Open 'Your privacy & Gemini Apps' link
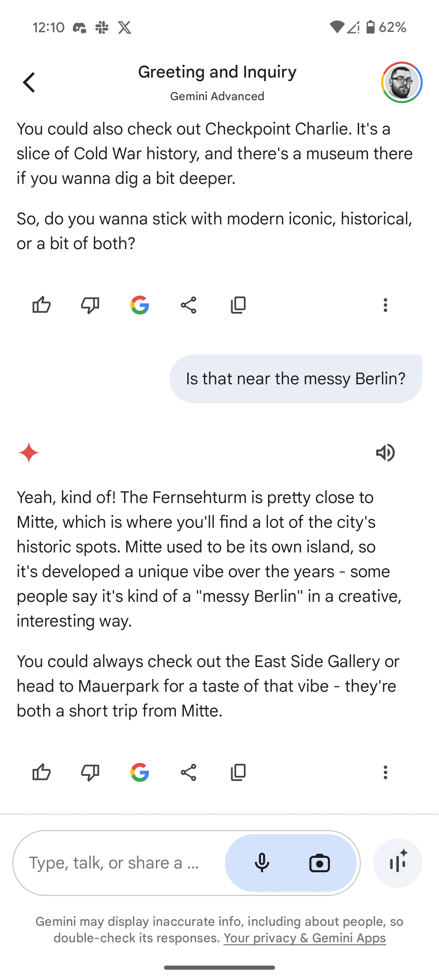Image resolution: width=439 pixels, height=980 pixels. click(x=305, y=938)
